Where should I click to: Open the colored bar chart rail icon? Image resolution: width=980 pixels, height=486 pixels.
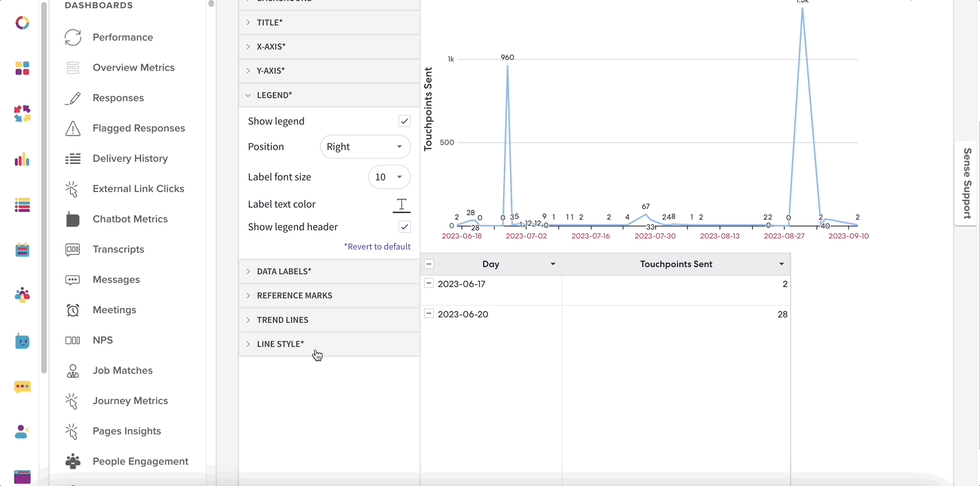22,160
